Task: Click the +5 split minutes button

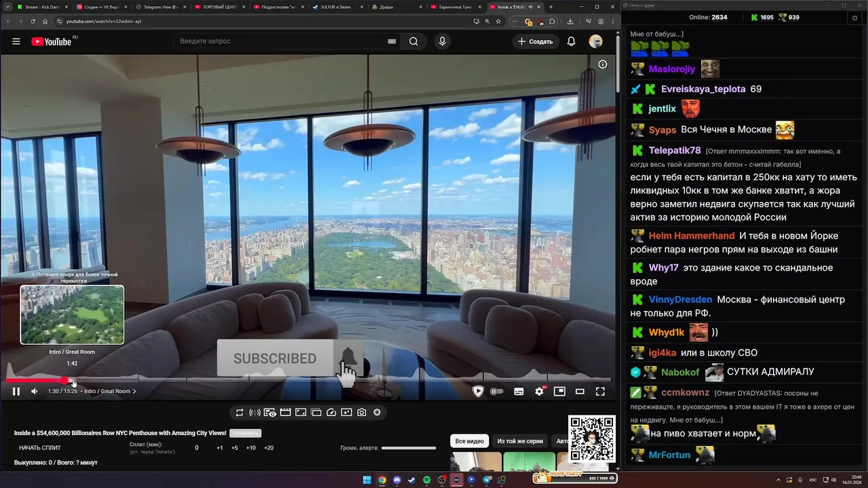Action: pos(235,448)
